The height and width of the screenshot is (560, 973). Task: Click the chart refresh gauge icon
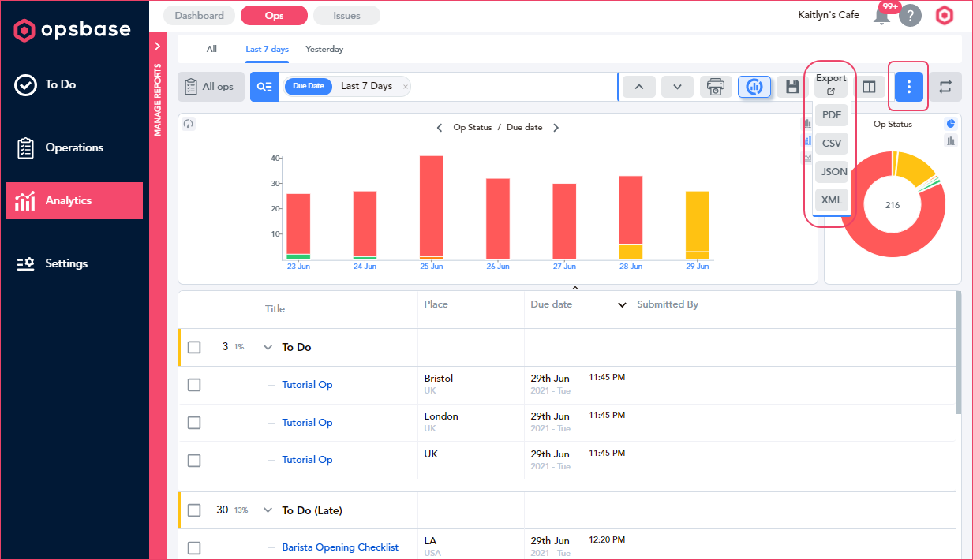[189, 124]
